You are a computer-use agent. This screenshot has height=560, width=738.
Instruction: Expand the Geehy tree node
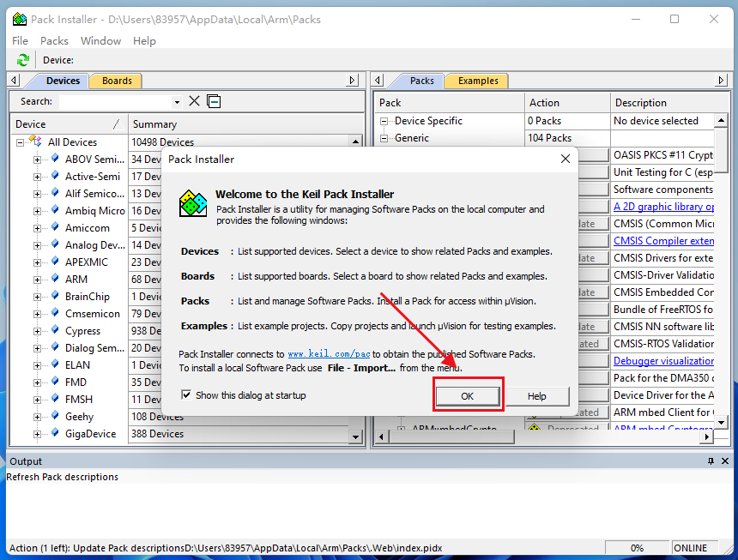(37, 417)
